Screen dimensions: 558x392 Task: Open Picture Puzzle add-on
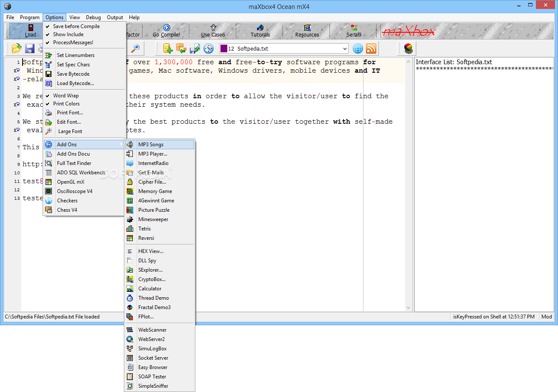coord(160,210)
